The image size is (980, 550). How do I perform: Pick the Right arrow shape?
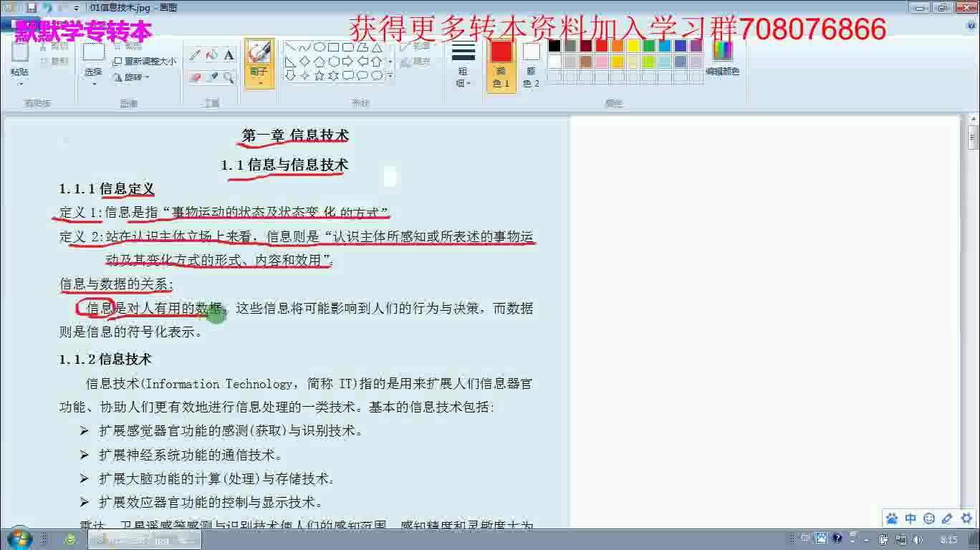[x=347, y=62]
